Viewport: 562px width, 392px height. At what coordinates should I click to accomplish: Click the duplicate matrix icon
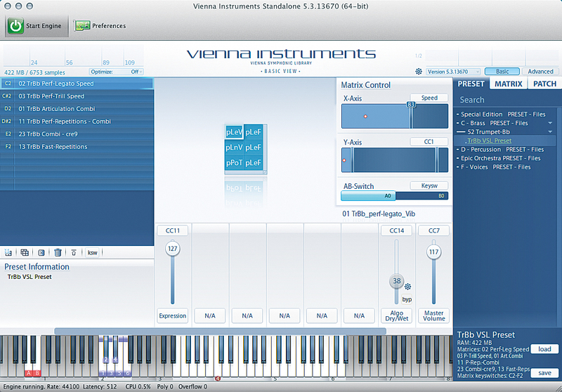click(25, 253)
